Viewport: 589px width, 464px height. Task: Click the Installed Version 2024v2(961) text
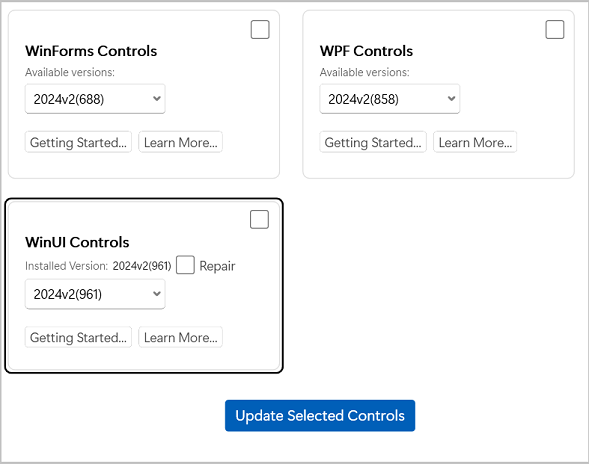click(x=142, y=266)
